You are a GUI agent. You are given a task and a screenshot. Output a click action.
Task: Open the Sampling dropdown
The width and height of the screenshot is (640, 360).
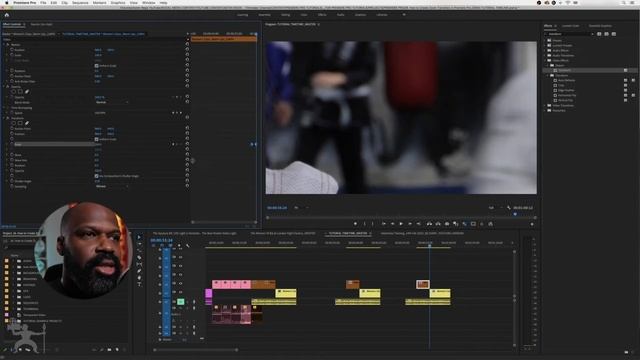coord(112,186)
